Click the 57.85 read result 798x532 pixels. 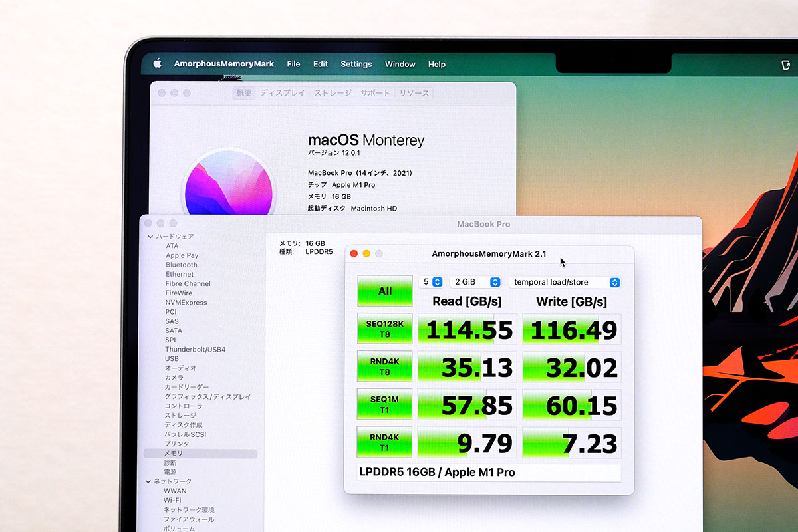[x=467, y=404]
